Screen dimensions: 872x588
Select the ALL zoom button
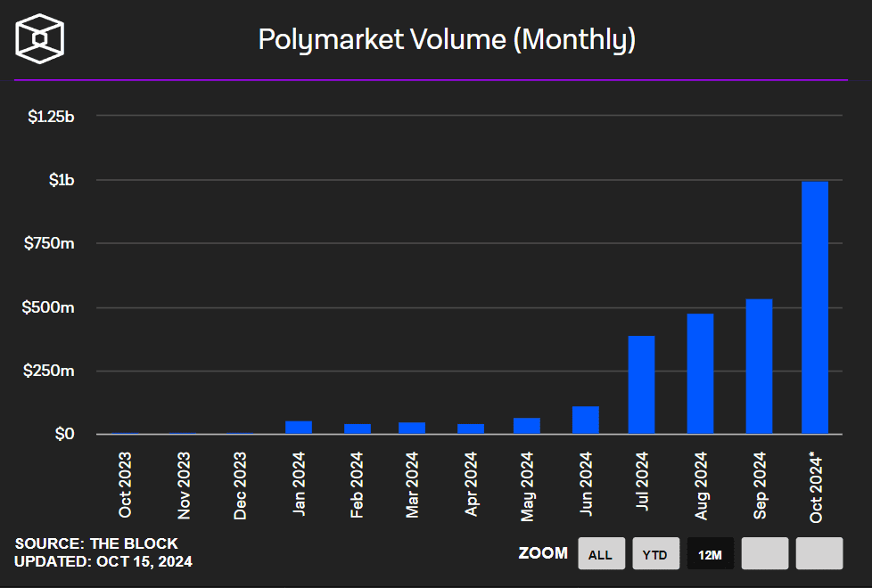click(601, 553)
